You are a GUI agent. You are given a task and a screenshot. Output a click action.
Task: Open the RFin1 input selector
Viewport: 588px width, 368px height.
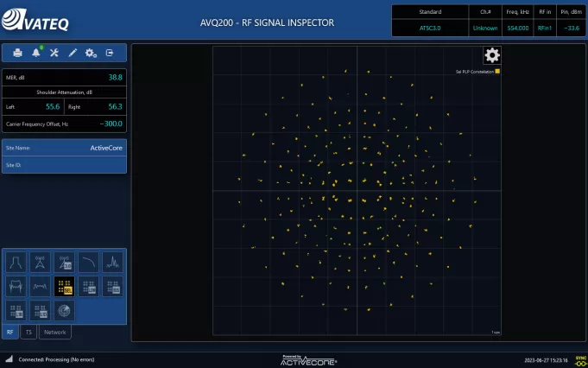[x=544, y=29]
